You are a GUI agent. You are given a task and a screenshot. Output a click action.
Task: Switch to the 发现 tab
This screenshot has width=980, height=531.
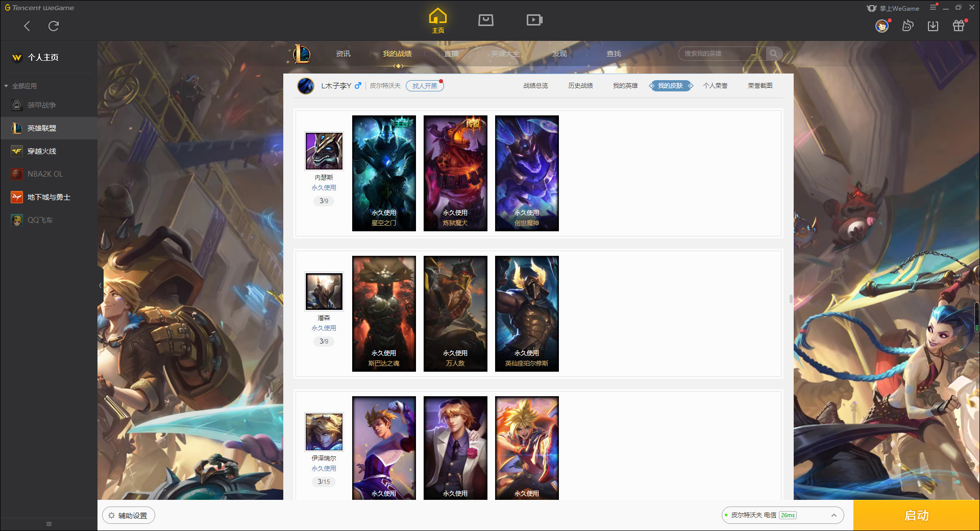pyautogui.click(x=559, y=54)
